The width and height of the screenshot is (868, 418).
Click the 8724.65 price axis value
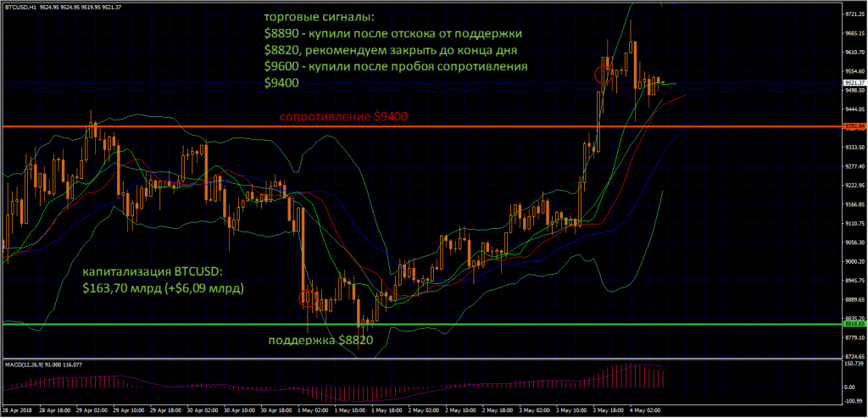pyautogui.click(x=856, y=357)
